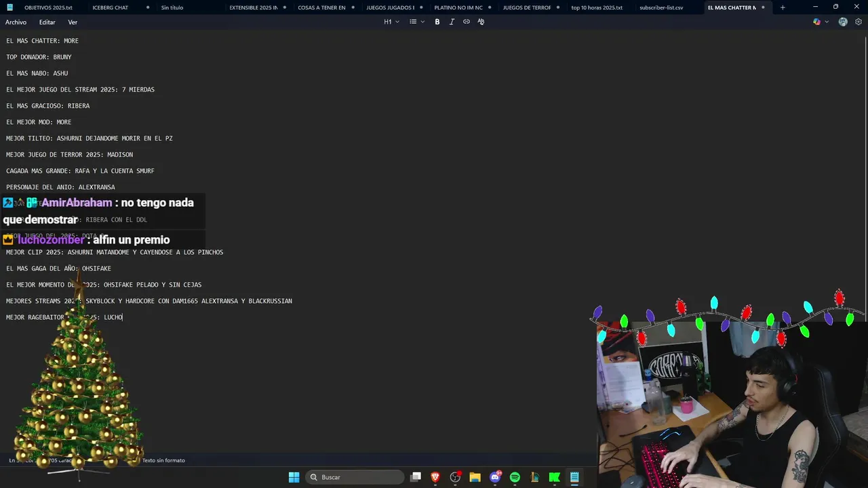This screenshot has height=488, width=868.
Task: Open Discord from the taskbar
Action: pos(495,477)
